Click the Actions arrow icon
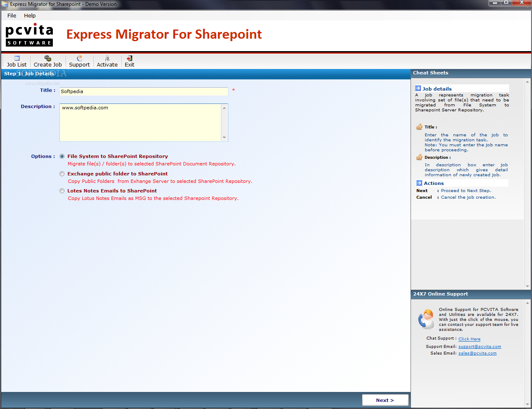 coord(419,183)
